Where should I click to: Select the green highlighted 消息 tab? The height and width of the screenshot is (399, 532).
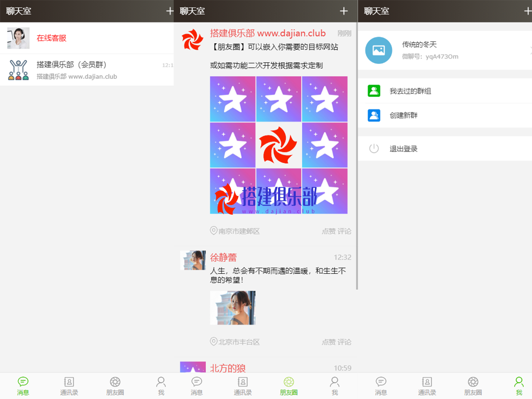click(x=23, y=385)
